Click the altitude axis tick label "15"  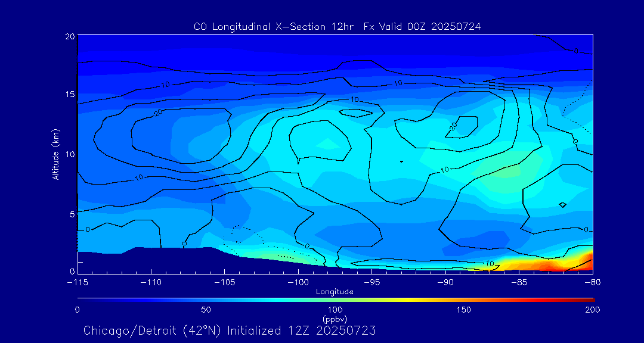pos(70,94)
